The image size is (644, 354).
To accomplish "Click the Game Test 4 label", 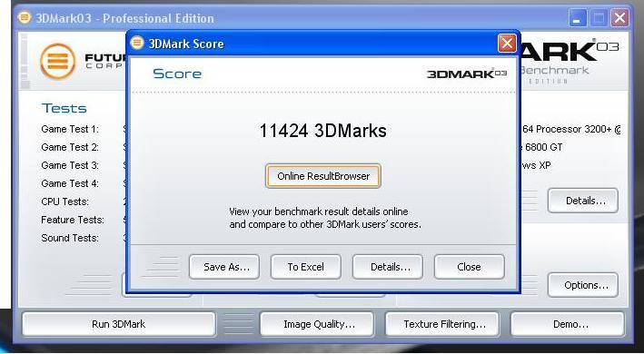I will [x=70, y=183].
